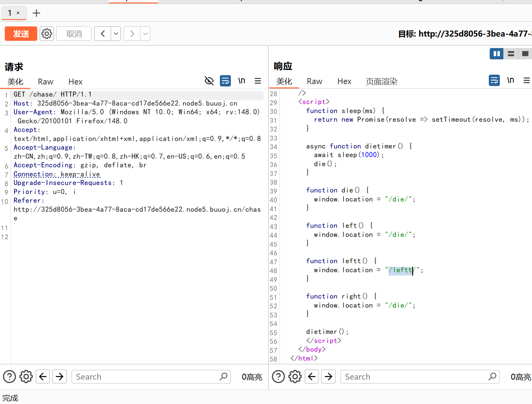Toggle word wrap in request panel
Viewport: 532px width, 404px height.
225,81
